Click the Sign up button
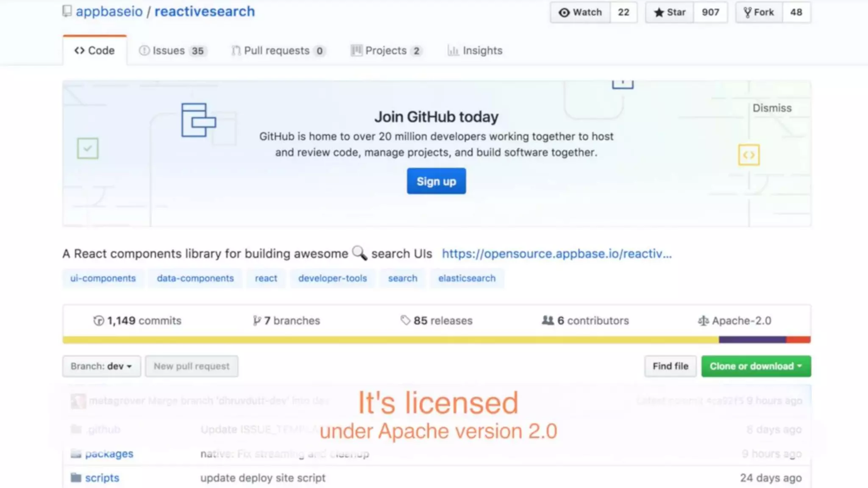 pos(436,181)
